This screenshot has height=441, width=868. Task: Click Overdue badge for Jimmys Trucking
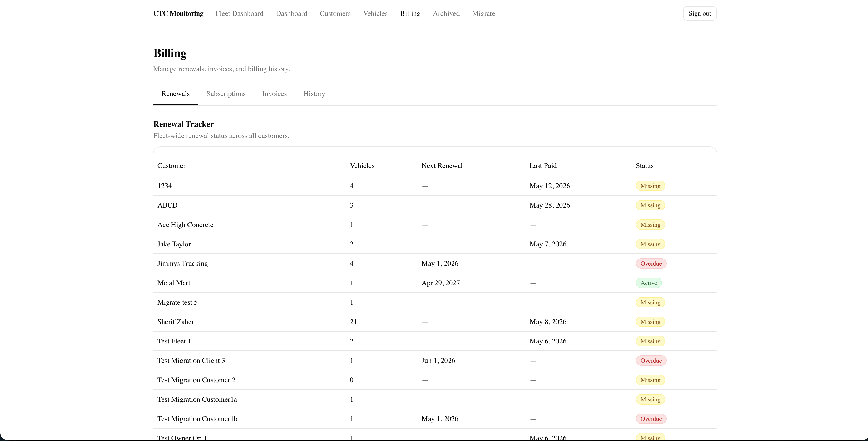pyautogui.click(x=651, y=263)
